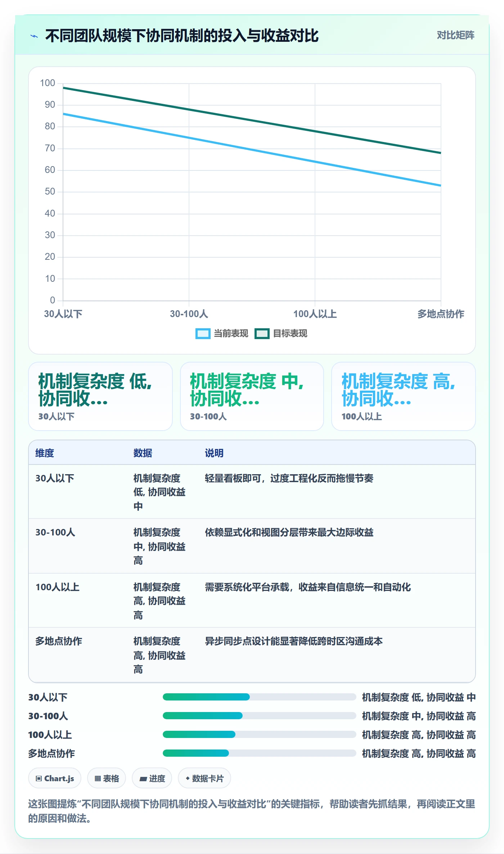Click description 轻量看板即可，过度工程化反而拖慢节奏
This screenshot has width=504, height=854.
pos(289,478)
